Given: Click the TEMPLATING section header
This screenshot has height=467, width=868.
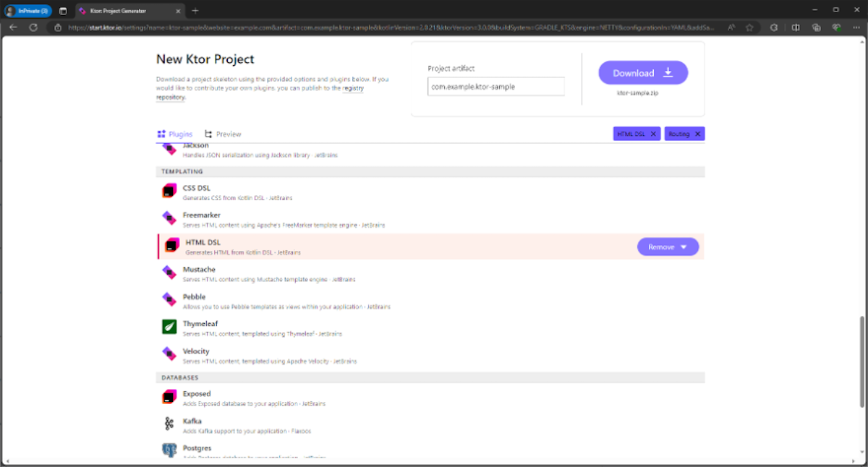Looking at the screenshot, I should (430, 172).
